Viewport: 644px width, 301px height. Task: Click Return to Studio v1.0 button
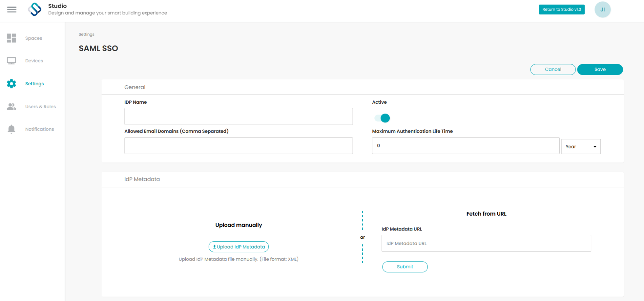point(561,10)
